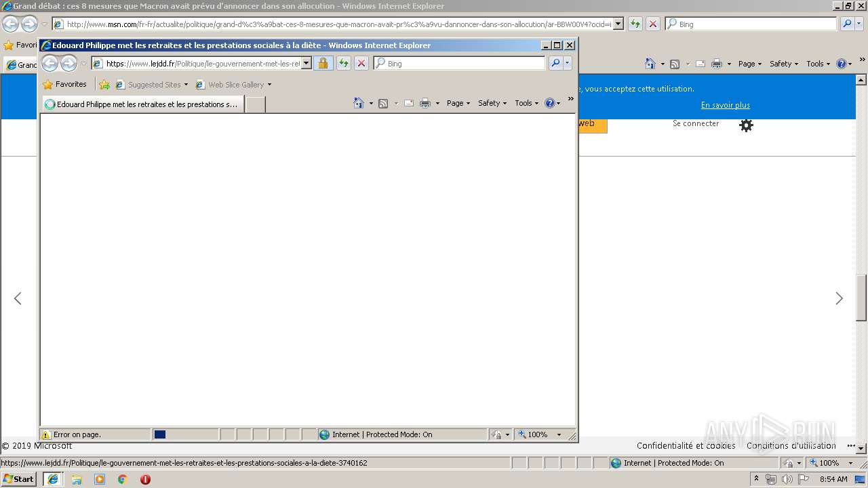Click Bing search field in background window
Viewport: 868px width, 488px height.
[x=751, y=24]
